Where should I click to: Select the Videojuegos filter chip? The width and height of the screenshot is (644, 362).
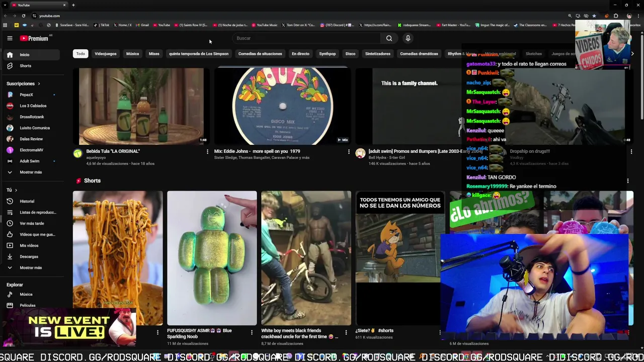pos(106,54)
